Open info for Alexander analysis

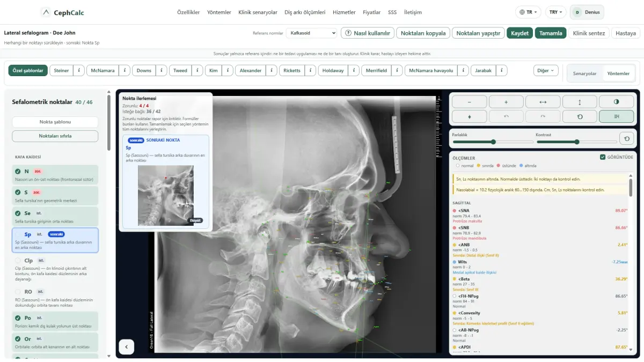click(272, 70)
